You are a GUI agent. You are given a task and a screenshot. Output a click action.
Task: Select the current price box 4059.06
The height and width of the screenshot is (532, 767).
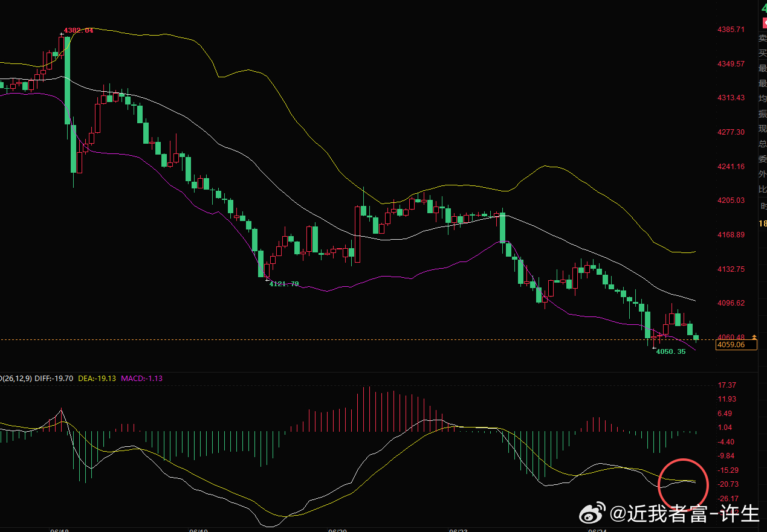pyautogui.click(x=736, y=345)
